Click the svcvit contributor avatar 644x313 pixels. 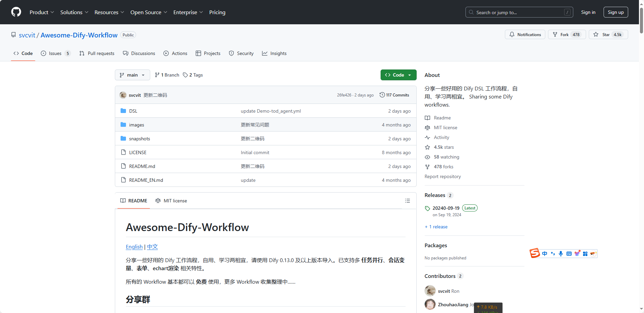(x=430, y=291)
